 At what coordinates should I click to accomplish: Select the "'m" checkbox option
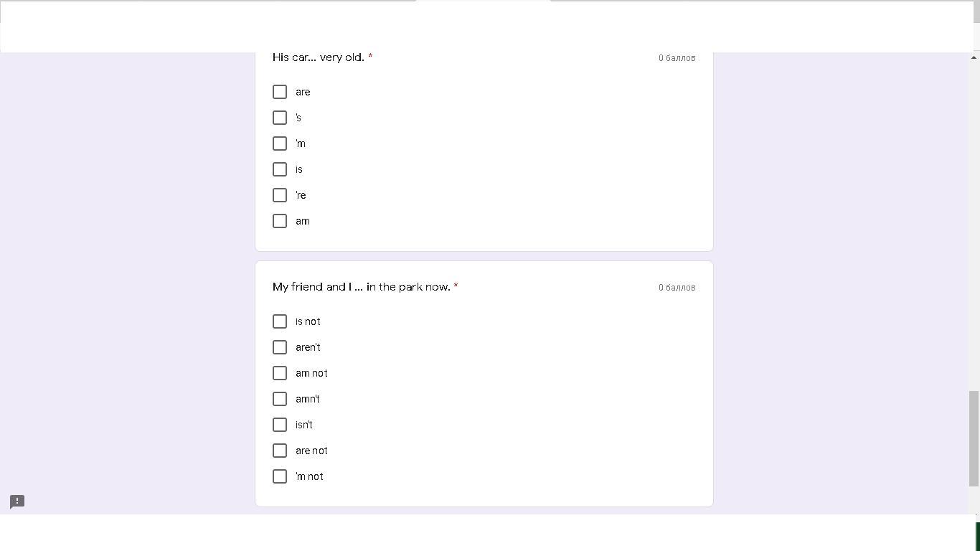point(280,143)
